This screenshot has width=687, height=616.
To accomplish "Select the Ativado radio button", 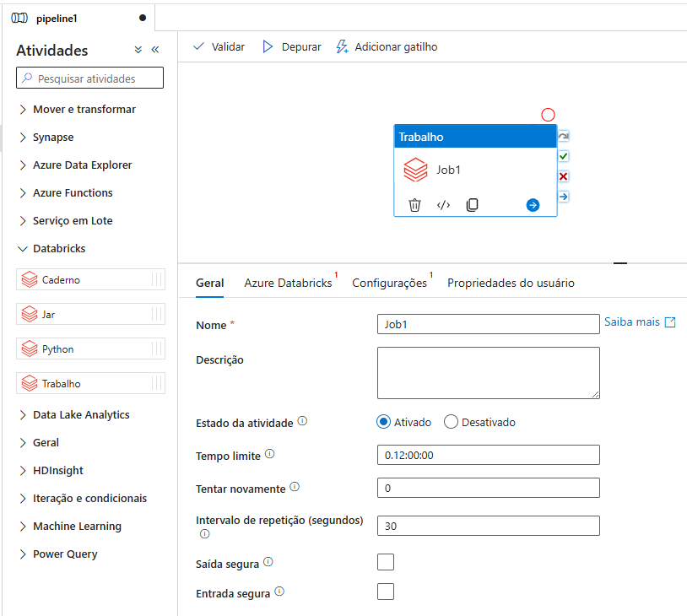I will [383, 422].
